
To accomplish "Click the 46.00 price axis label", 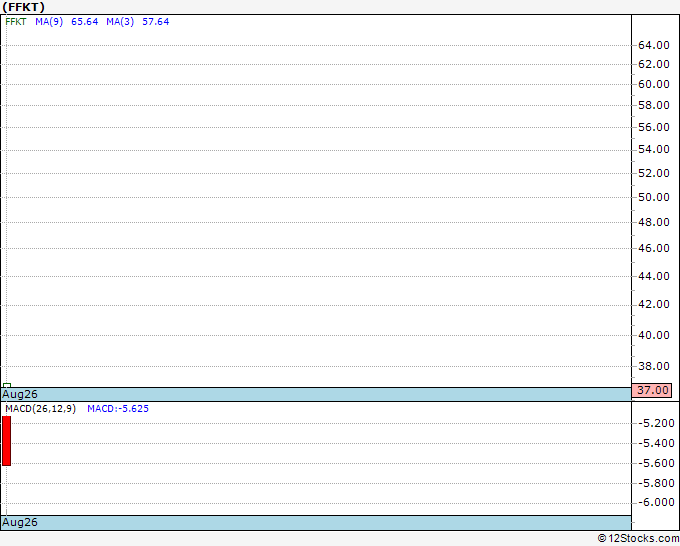I will tap(654, 248).
